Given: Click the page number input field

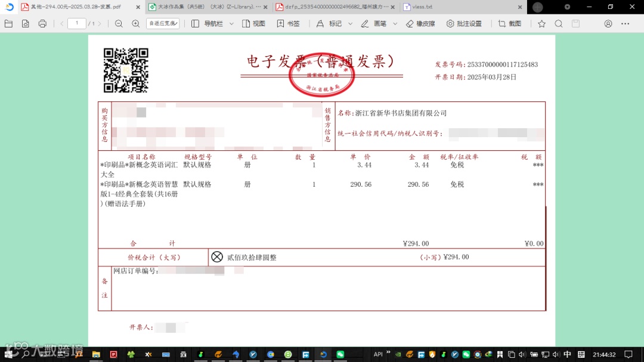Looking at the screenshot, I should tap(77, 23).
